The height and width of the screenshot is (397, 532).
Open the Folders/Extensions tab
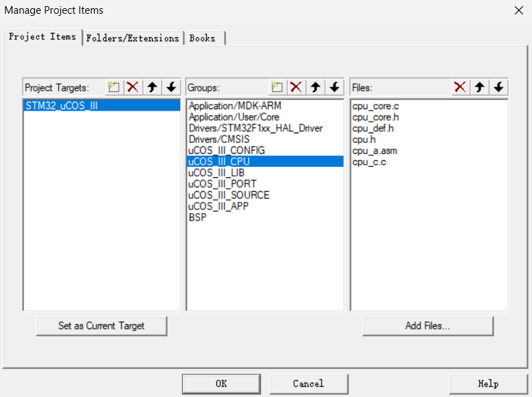click(x=133, y=38)
